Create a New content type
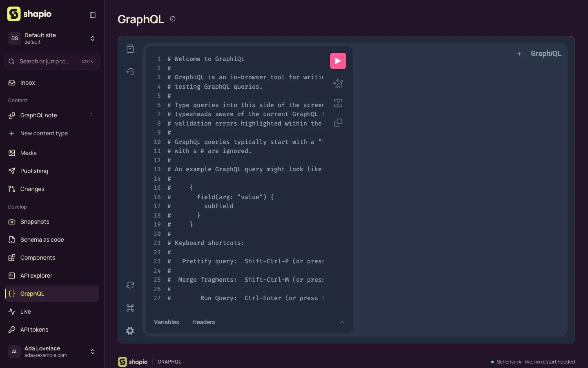This screenshot has height=368, width=588. 52,133
